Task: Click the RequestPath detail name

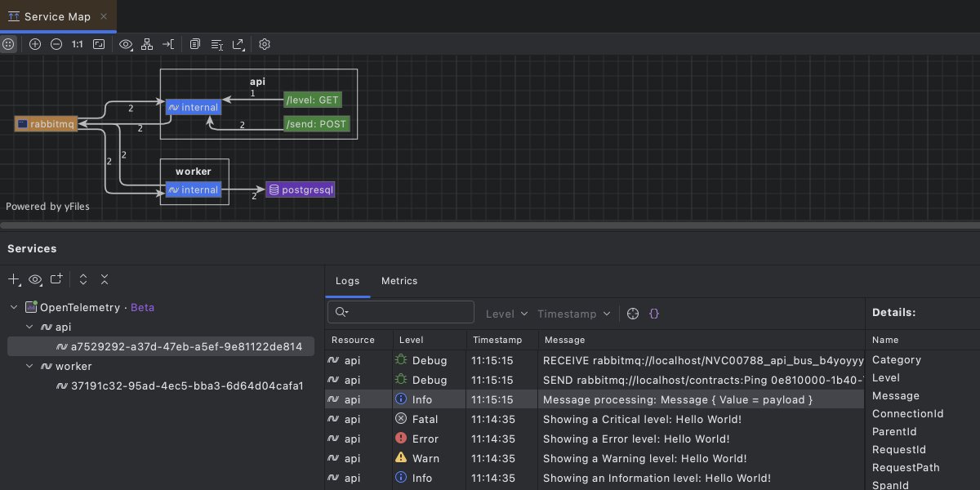Action: coord(906,467)
